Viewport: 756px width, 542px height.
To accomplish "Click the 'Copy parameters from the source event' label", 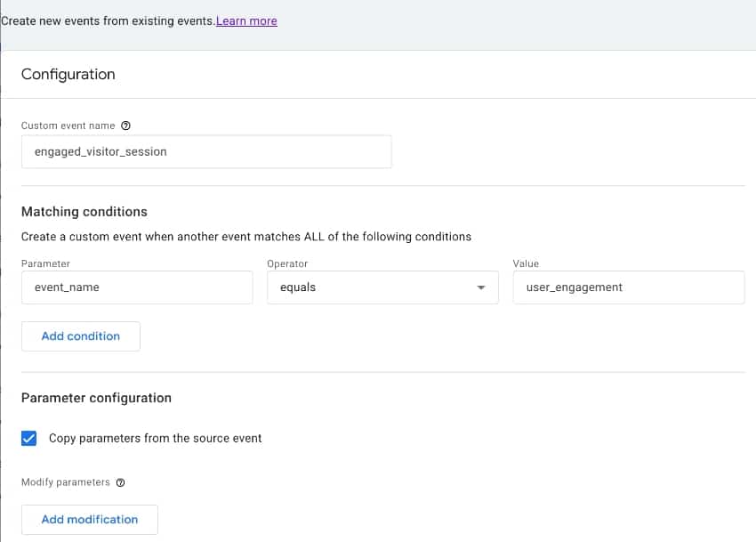I will (x=155, y=438).
